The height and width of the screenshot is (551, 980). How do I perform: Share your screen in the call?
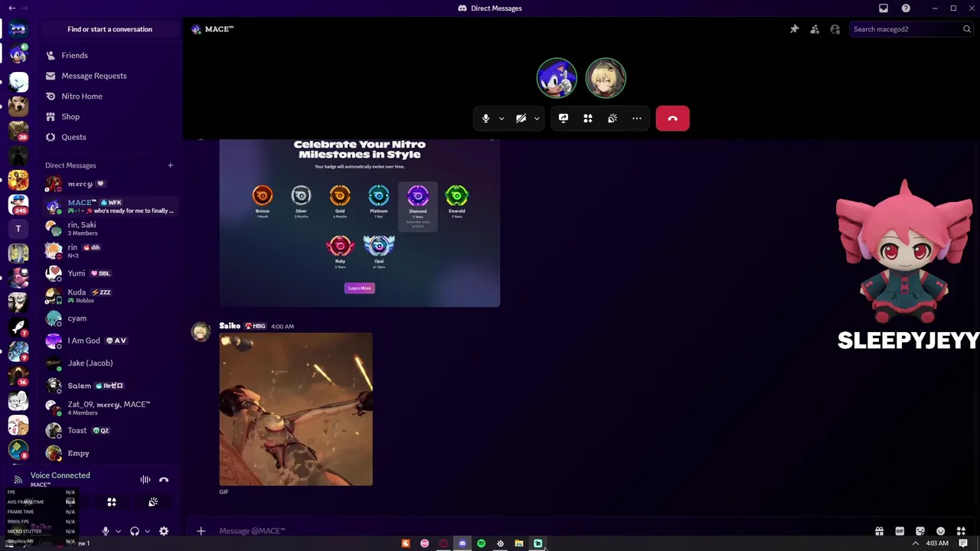point(563,119)
